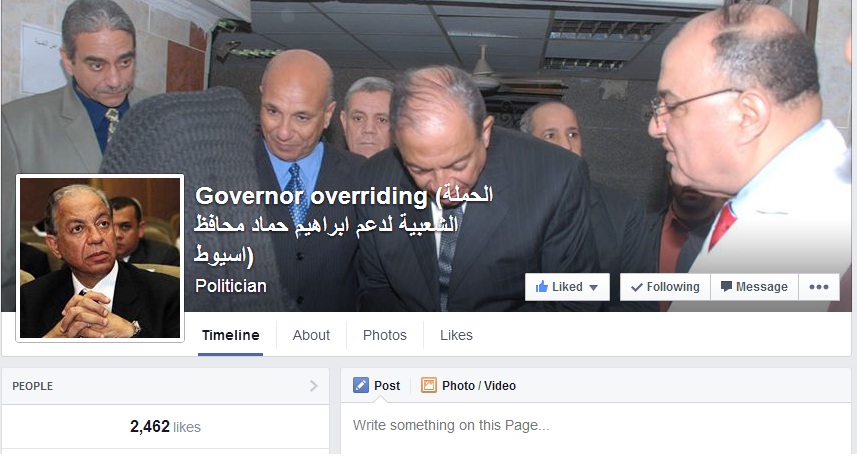
Task: Toggle the Following checkmark button
Action: point(665,287)
